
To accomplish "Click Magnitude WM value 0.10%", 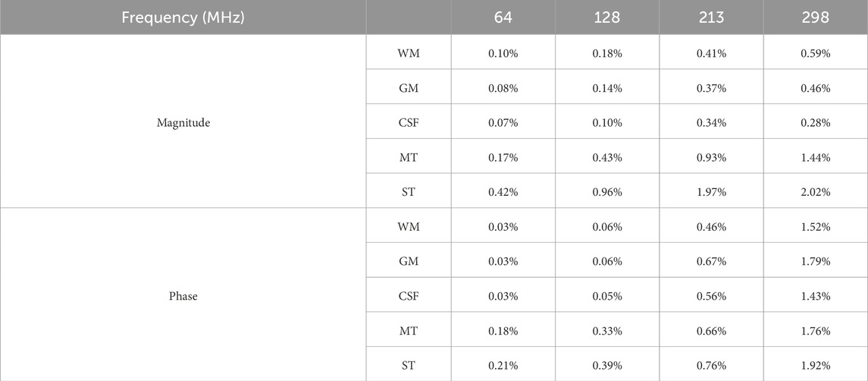I will point(503,53).
